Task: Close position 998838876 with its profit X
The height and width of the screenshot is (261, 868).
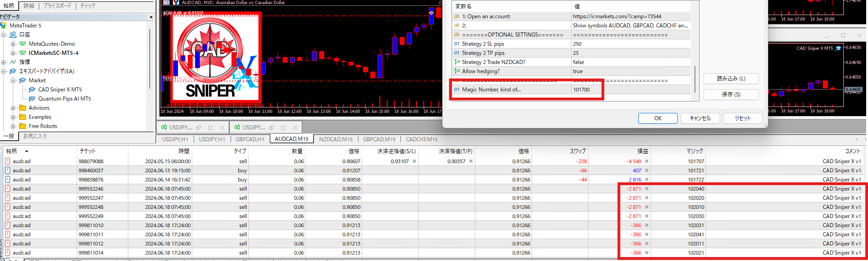Action: (647, 180)
